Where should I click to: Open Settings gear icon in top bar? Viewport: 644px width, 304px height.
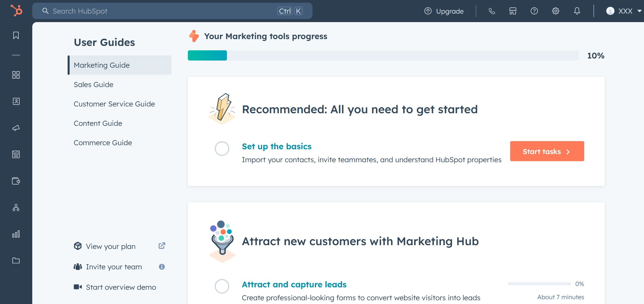tap(556, 11)
